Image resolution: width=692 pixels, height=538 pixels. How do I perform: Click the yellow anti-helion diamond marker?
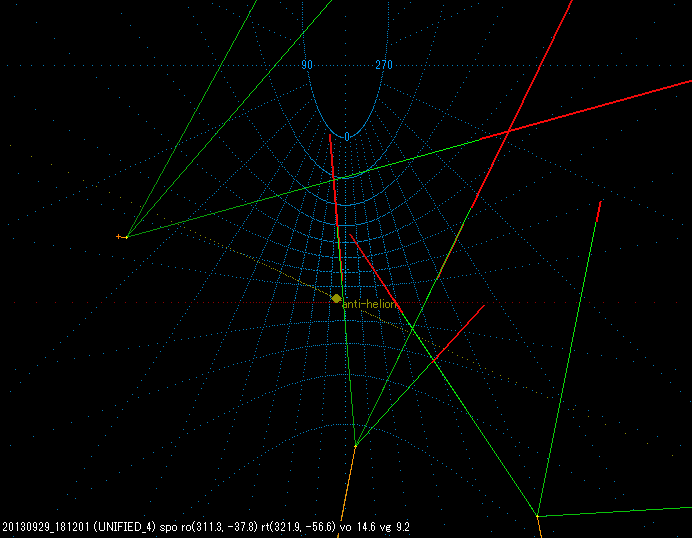(337, 299)
